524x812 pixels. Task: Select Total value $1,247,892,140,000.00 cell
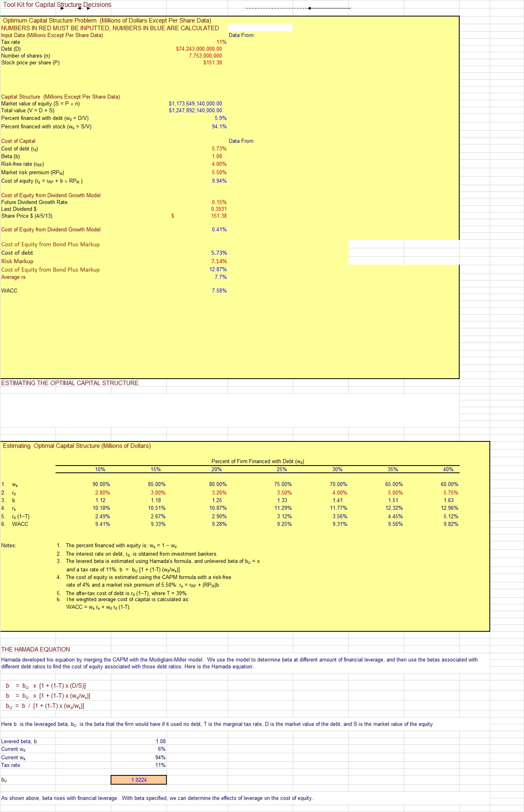[x=195, y=111]
